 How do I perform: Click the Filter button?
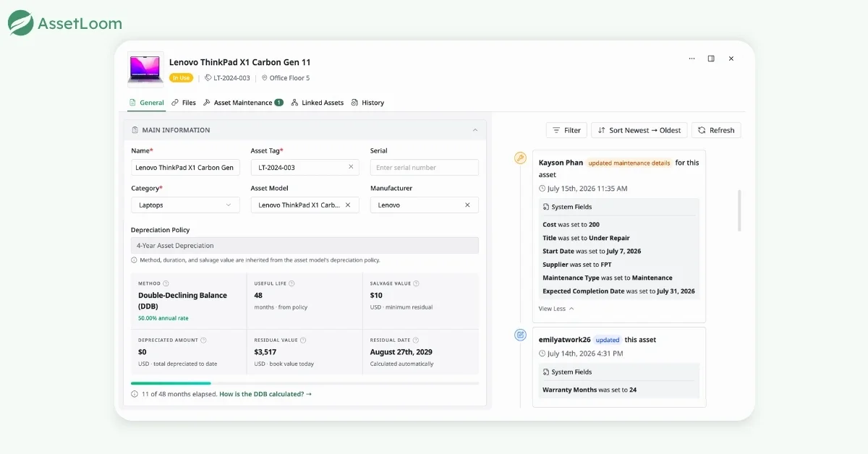(566, 130)
